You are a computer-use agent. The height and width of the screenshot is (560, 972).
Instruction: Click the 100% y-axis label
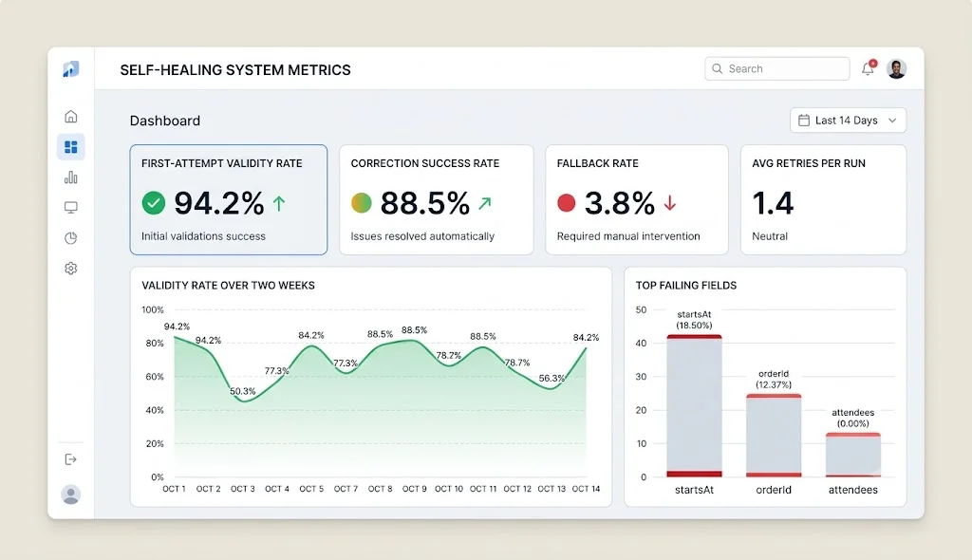click(153, 310)
